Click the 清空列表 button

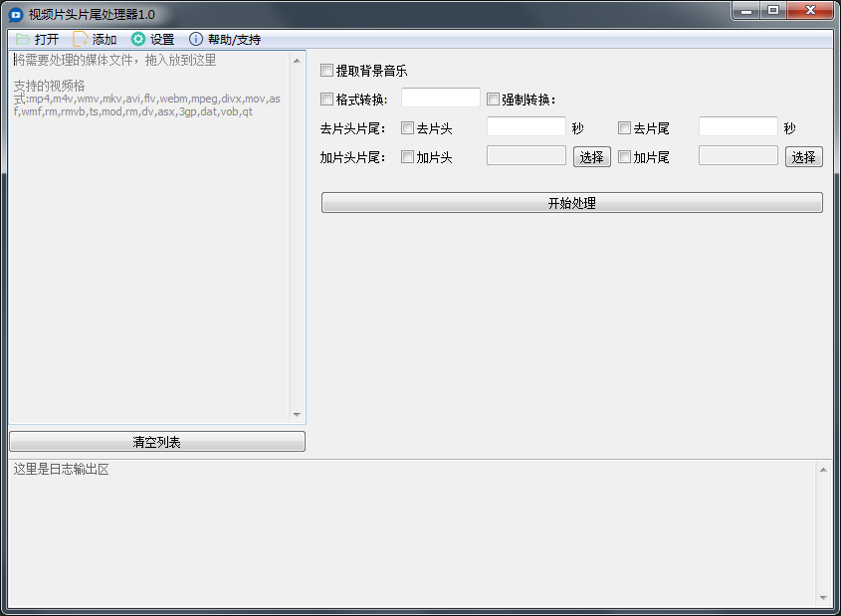157,441
